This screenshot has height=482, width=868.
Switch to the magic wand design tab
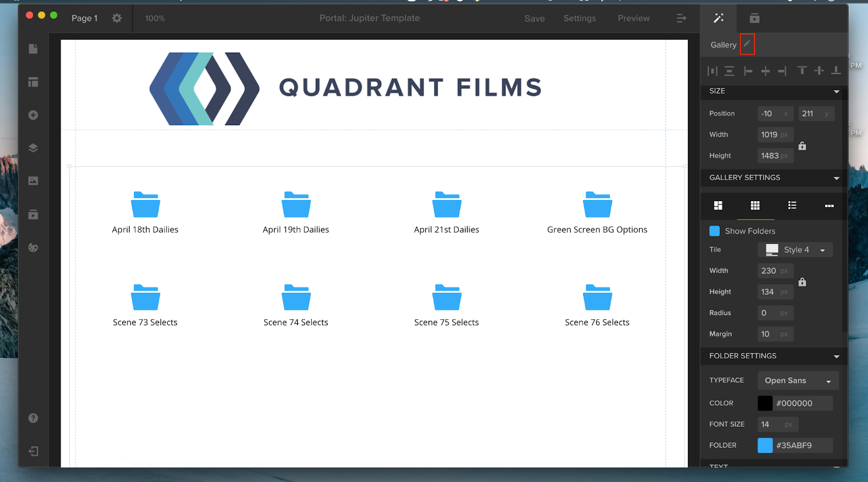[718, 18]
